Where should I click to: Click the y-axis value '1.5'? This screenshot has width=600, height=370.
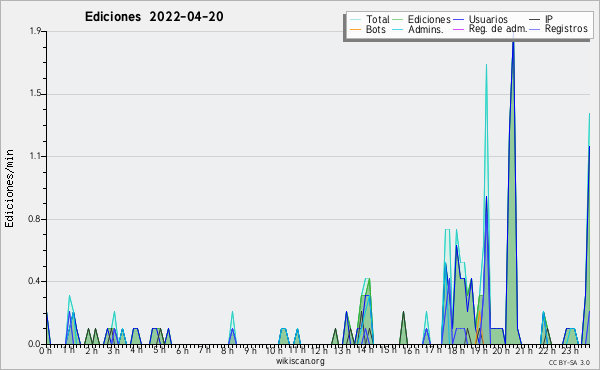coord(35,94)
